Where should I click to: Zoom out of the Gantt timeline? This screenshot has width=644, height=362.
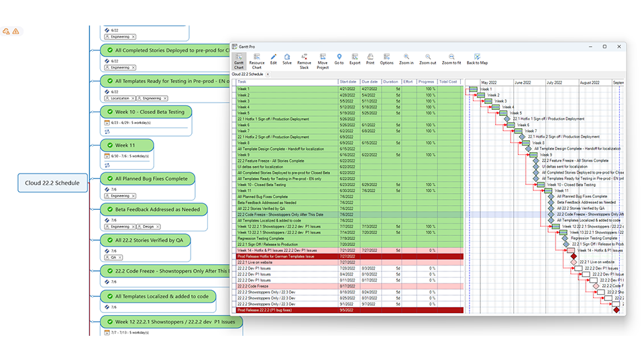(x=427, y=59)
